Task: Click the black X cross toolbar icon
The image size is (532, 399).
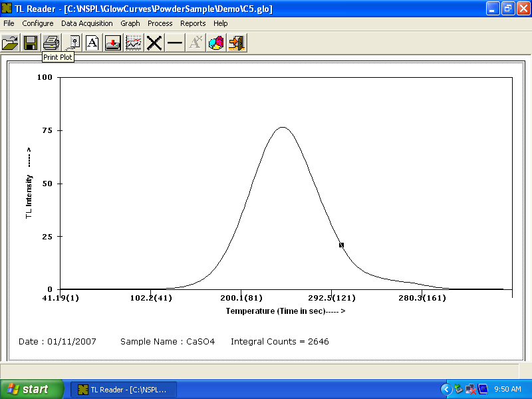Action: [154, 43]
